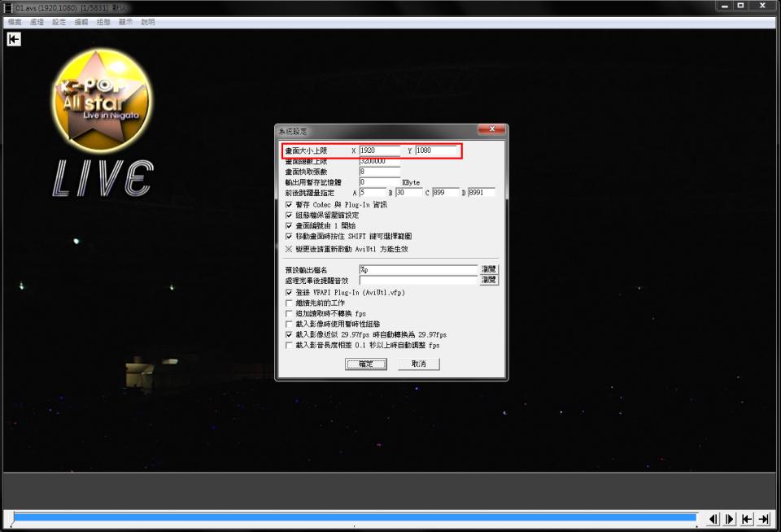Click the jump amount A field showing 5
781x532 pixels.
[x=373, y=192]
